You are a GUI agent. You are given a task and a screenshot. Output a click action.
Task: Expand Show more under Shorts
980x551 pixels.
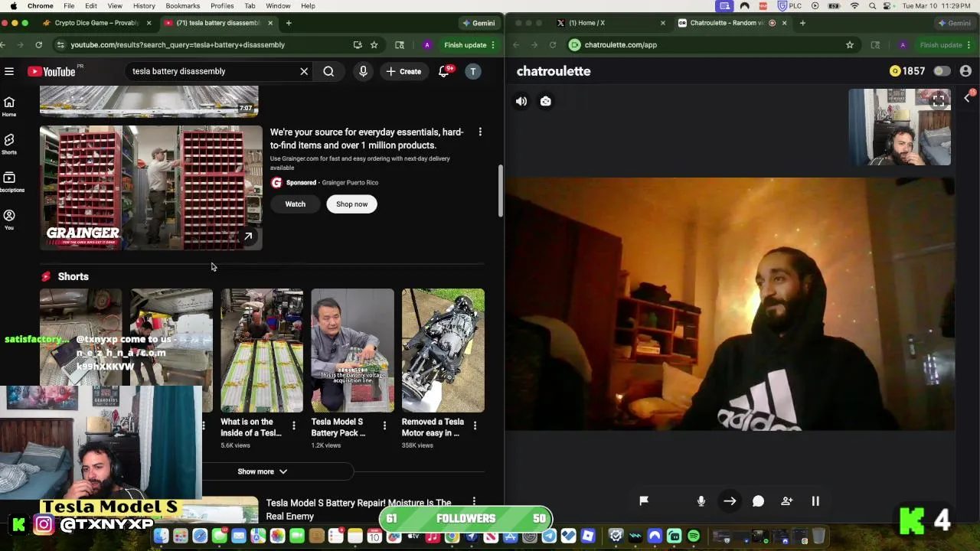point(262,471)
